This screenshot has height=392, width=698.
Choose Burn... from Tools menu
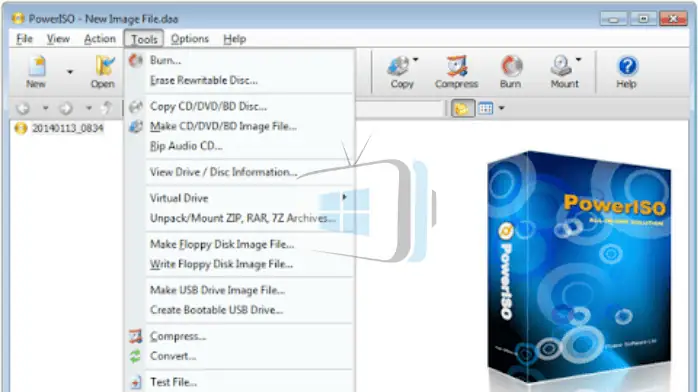click(x=240, y=60)
